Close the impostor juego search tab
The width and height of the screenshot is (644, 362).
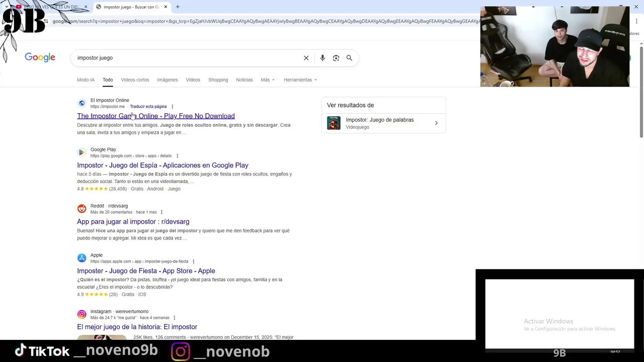[166, 7]
